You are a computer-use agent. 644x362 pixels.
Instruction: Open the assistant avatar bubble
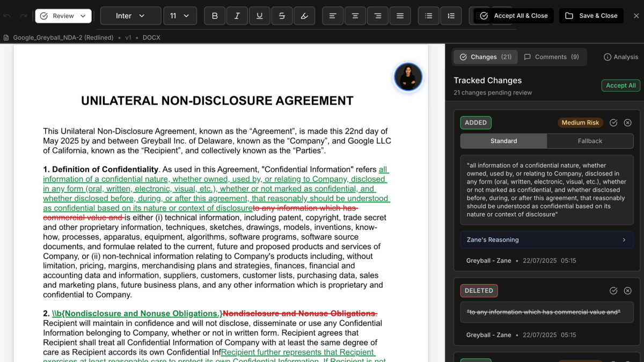(408, 77)
